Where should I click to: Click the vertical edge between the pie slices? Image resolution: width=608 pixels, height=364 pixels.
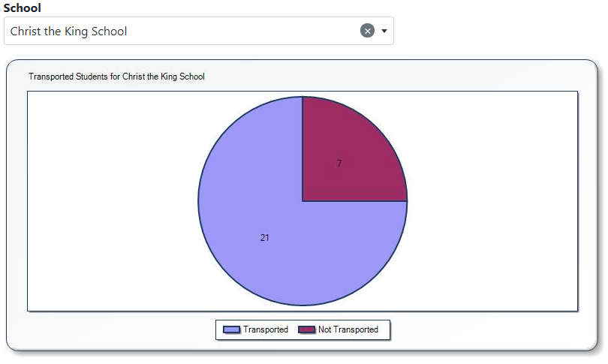pos(302,150)
